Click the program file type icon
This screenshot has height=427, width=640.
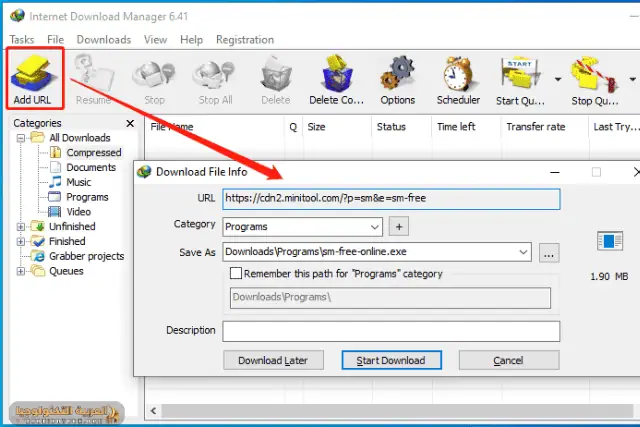tap(610, 241)
